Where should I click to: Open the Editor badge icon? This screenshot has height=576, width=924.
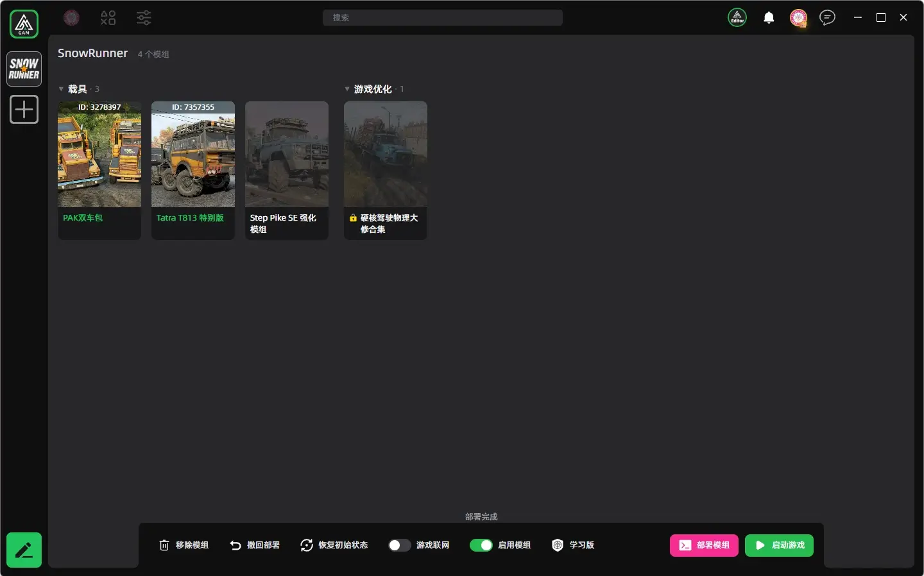click(737, 18)
